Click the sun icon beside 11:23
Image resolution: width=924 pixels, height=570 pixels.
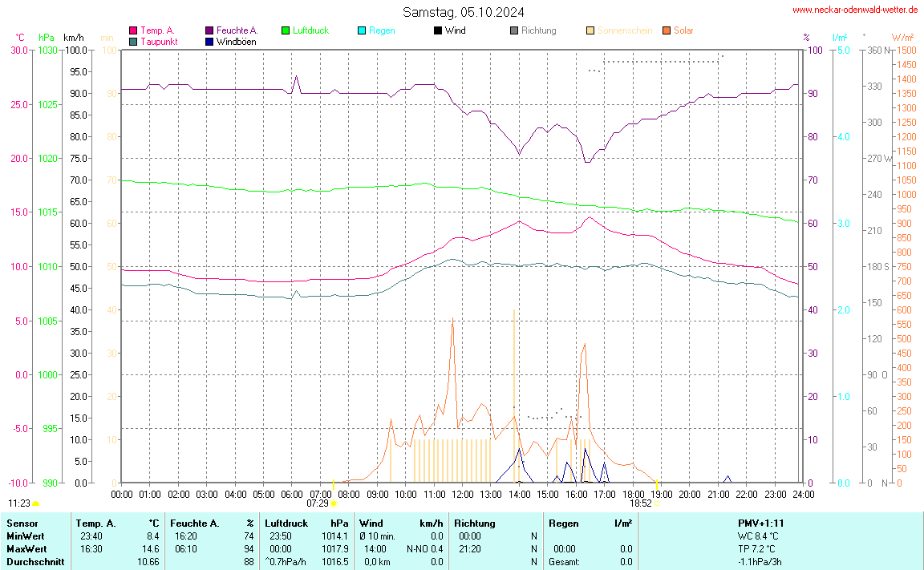tap(35, 503)
